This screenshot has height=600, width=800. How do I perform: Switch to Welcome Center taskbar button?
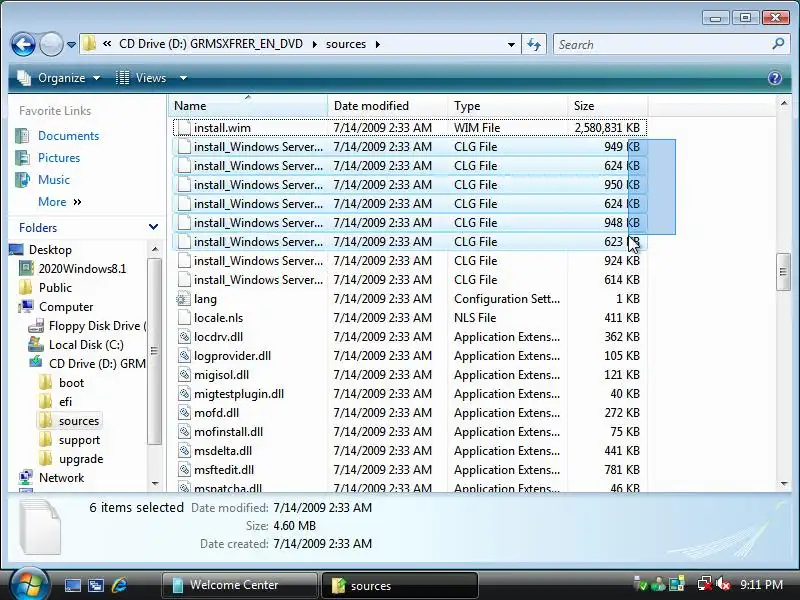240,585
